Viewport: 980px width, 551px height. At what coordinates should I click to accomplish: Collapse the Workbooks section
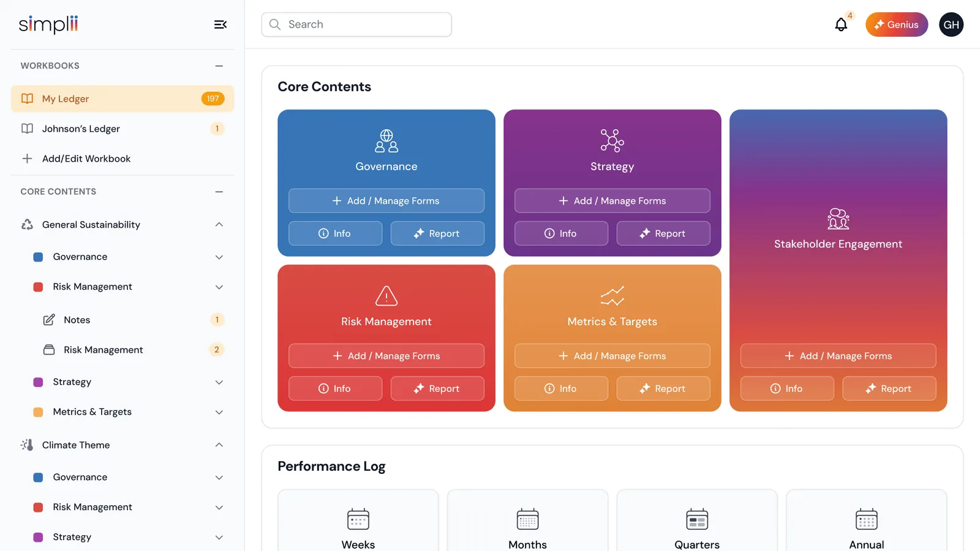tap(219, 66)
